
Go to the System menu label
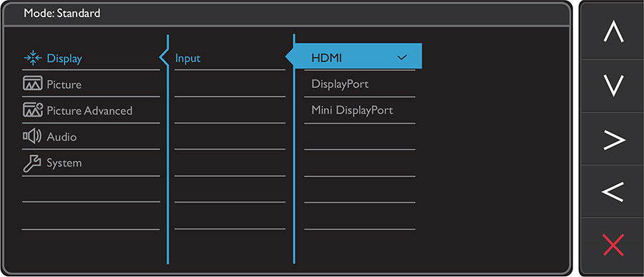click(64, 163)
